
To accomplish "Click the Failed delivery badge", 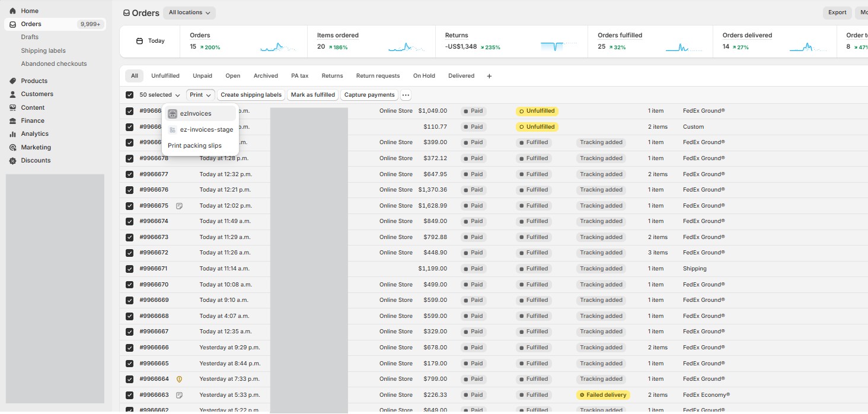I will pyautogui.click(x=602, y=395).
